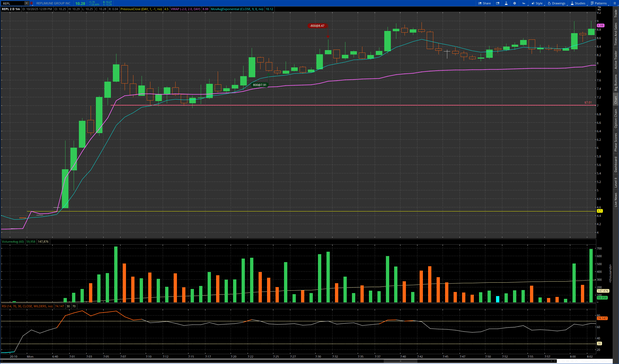Open the chart alert camera icon
Image resolution: width=619 pixels, height=364 pixels.
click(498, 3)
